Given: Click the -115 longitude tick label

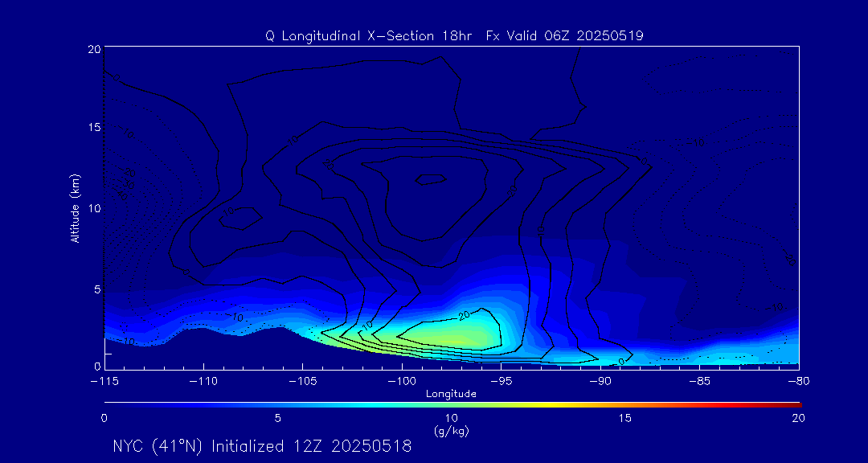Looking at the screenshot, I should click(x=104, y=381).
